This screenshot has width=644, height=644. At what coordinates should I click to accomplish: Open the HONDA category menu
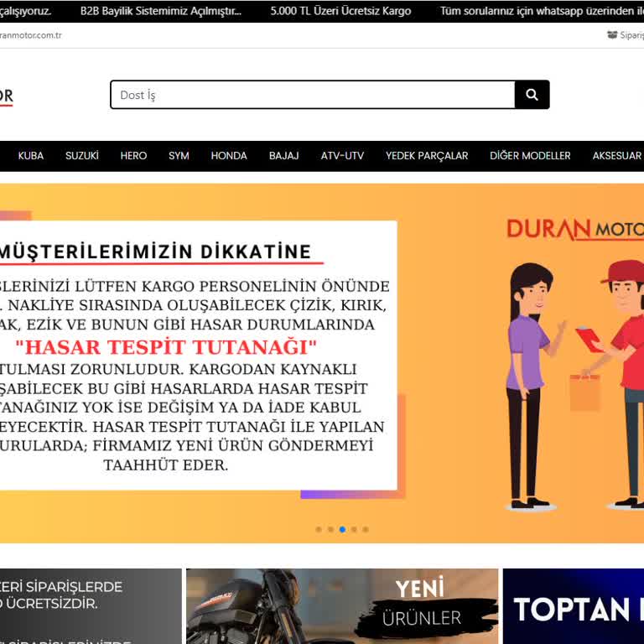point(229,156)
